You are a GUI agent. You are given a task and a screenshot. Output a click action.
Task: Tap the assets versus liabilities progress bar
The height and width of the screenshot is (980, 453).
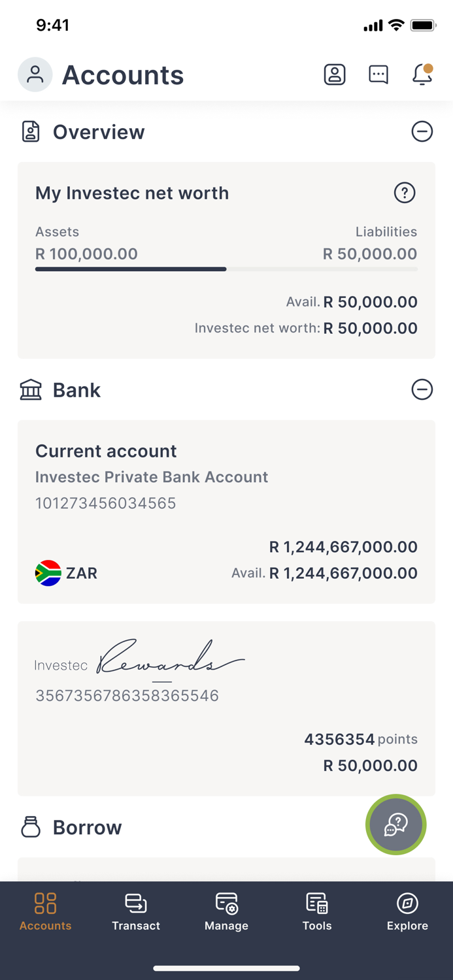click(x=226, y=269)
